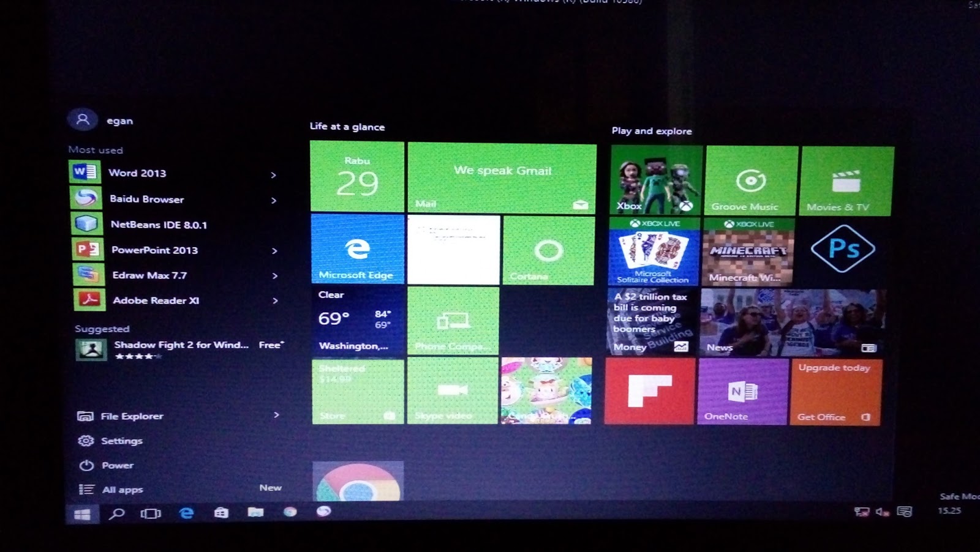This screenshot has width=980, height=552.
Task: Open the Skype video tile
Action: click(453, 391)
